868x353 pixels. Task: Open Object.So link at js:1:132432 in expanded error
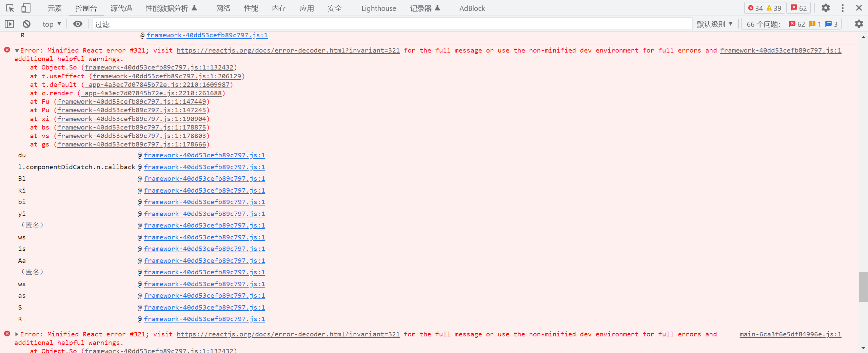[159, 67]
